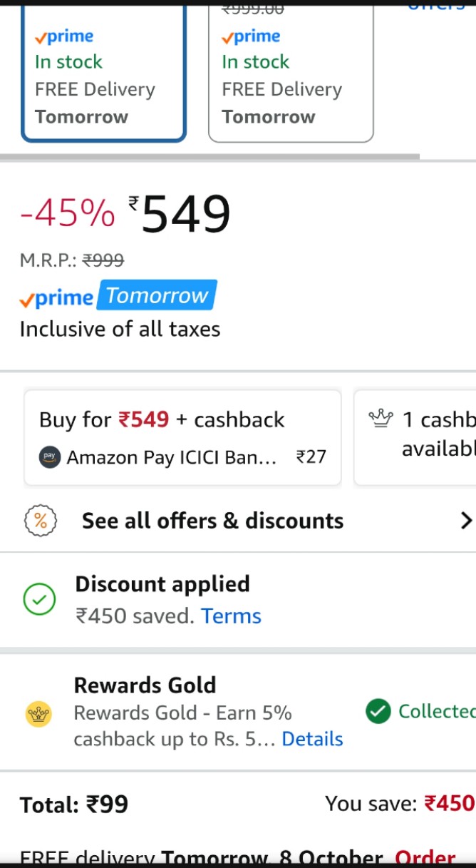Tap the blue Prime Tomorrow badge
Screen dimensions: 476x868
point(157,296)
